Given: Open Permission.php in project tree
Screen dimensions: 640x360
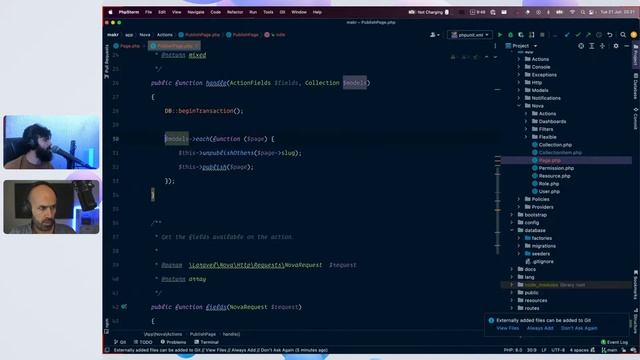Looking at the screenshot, I should tap(556, 168).
